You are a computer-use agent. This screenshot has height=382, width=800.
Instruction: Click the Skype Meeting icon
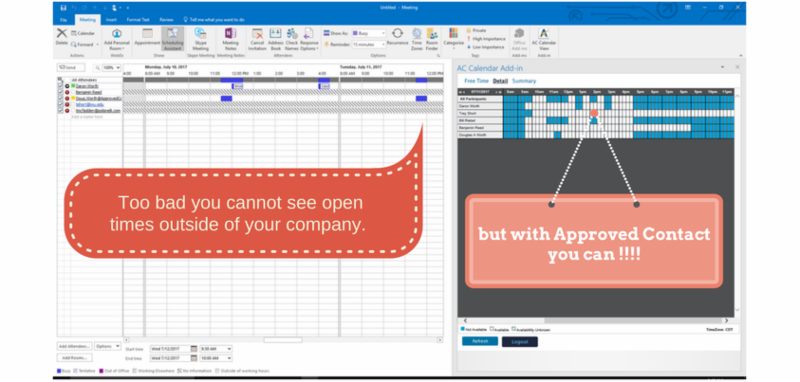[x=201, y=39]
